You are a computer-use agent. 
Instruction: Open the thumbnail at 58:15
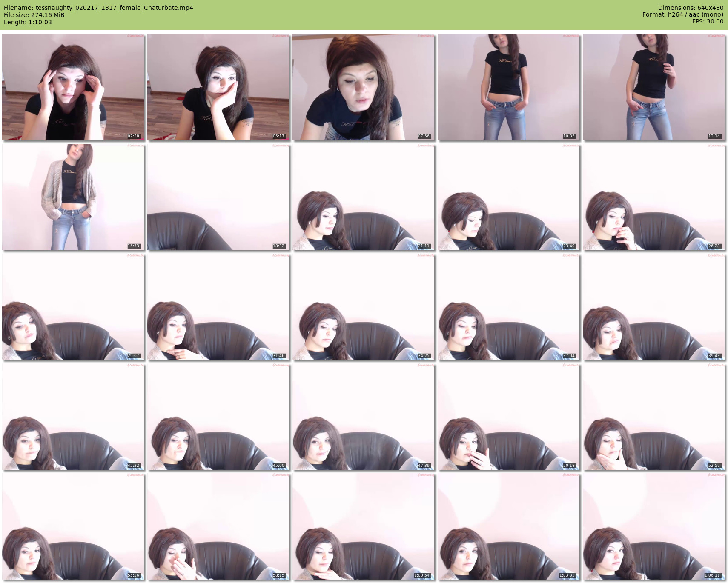point(218,526)
